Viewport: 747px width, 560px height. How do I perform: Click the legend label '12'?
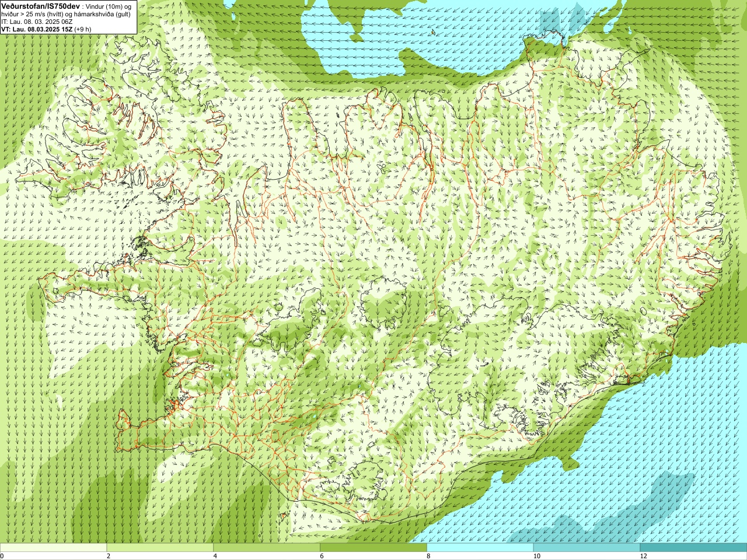(x=643, y=556)
